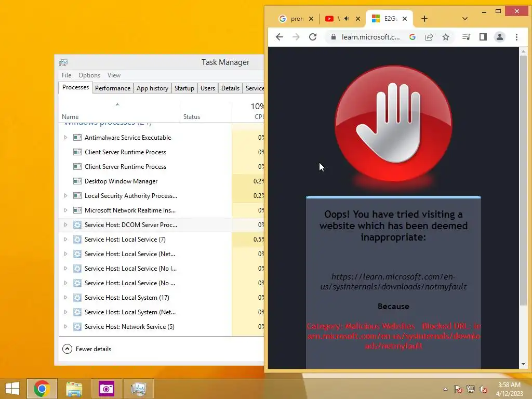Bookmark this page with the star icon
This screenshot has height=399, width=532.
(446, 37)
